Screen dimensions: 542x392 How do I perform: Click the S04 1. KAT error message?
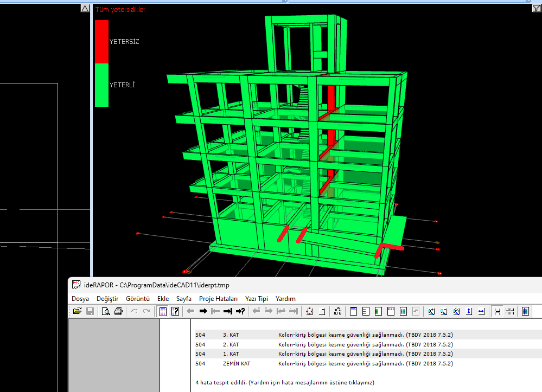click(x=366, y=354)
